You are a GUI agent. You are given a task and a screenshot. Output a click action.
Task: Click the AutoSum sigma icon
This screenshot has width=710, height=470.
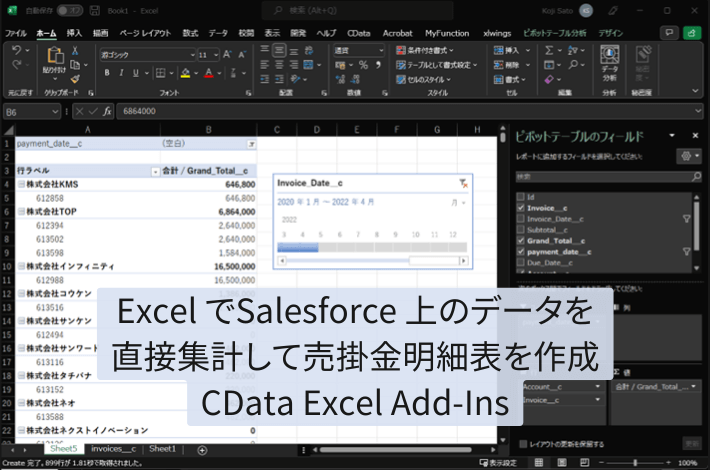tap(549, 50)
